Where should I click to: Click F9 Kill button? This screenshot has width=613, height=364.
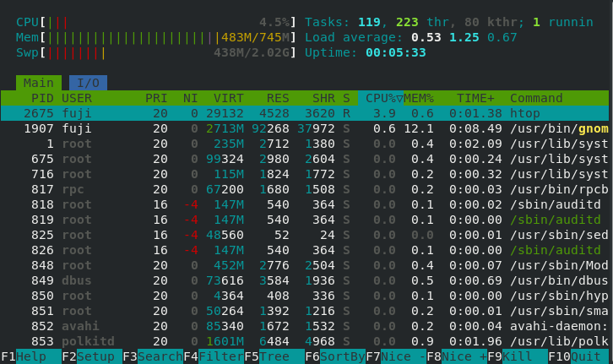pos(518,356)
